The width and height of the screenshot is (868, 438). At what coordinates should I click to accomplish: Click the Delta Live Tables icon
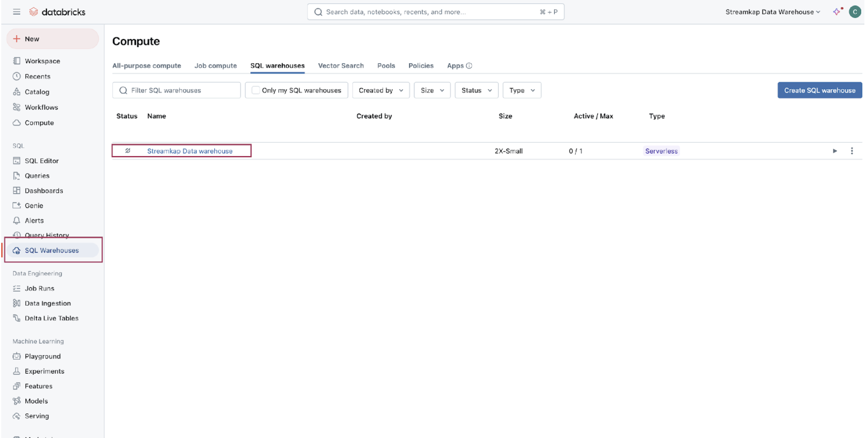click(x=16, y=318)
